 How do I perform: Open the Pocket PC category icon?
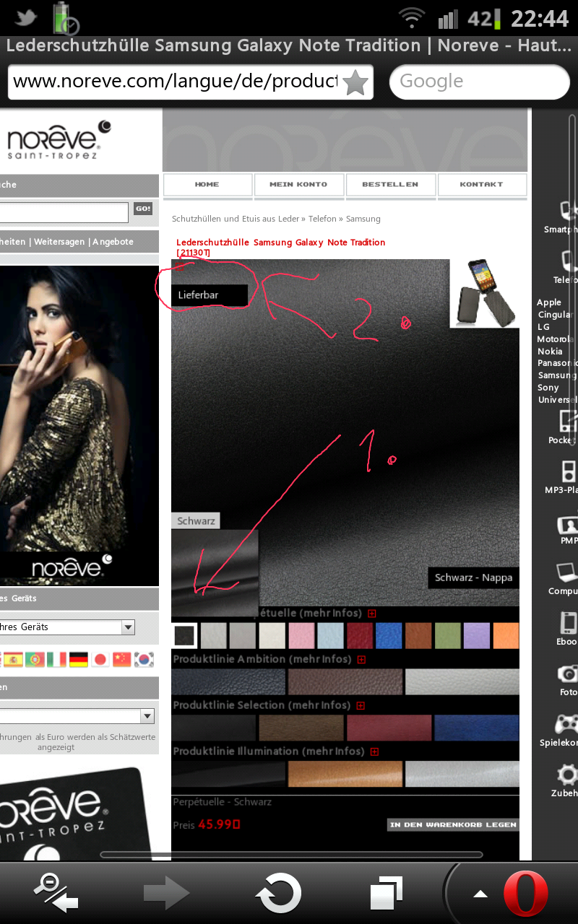tap(569, 421)
